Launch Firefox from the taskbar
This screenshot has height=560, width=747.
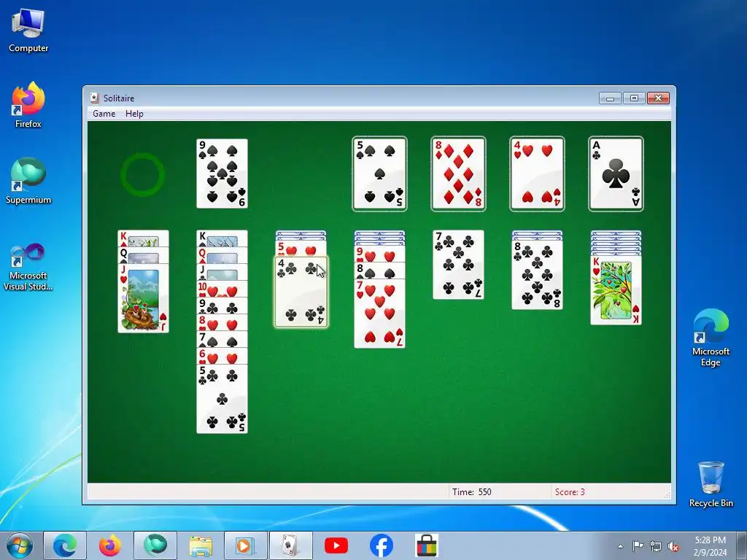(x=109, y=545)
